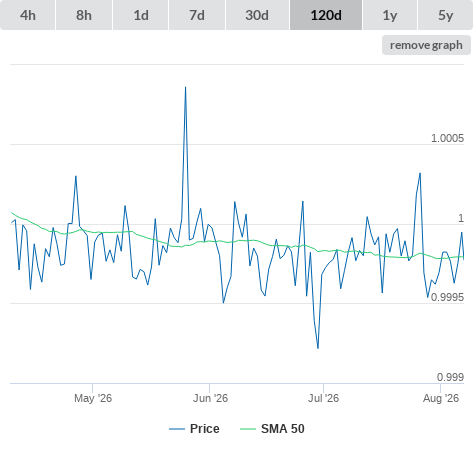Switch to the 5y range
This screenshot has height=455, width=474.
[x=445, y=15]
